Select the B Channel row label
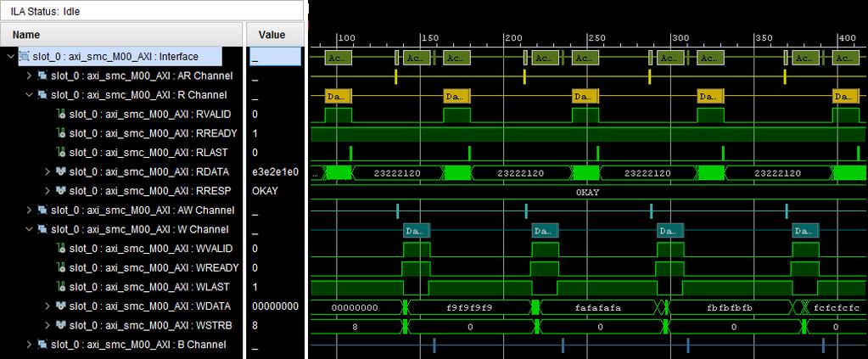Screen dimensions: 868x359 pyautogui.click(x=138, y=344)
